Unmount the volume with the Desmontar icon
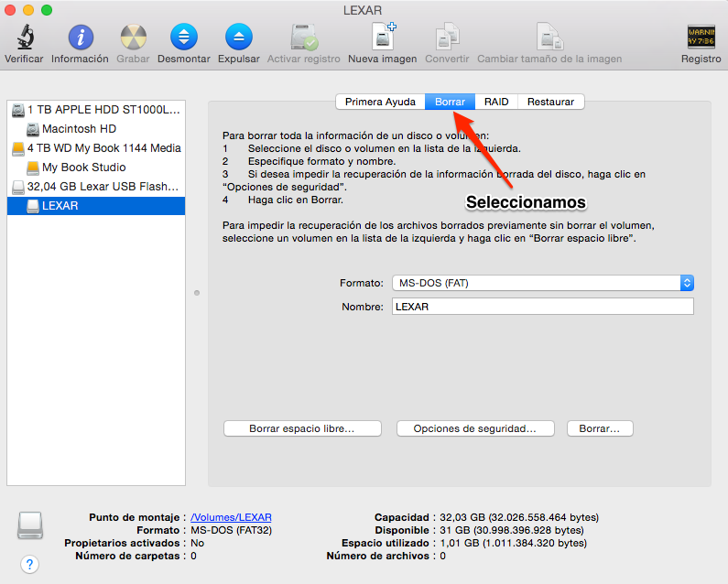 click(x=184, y=38)
